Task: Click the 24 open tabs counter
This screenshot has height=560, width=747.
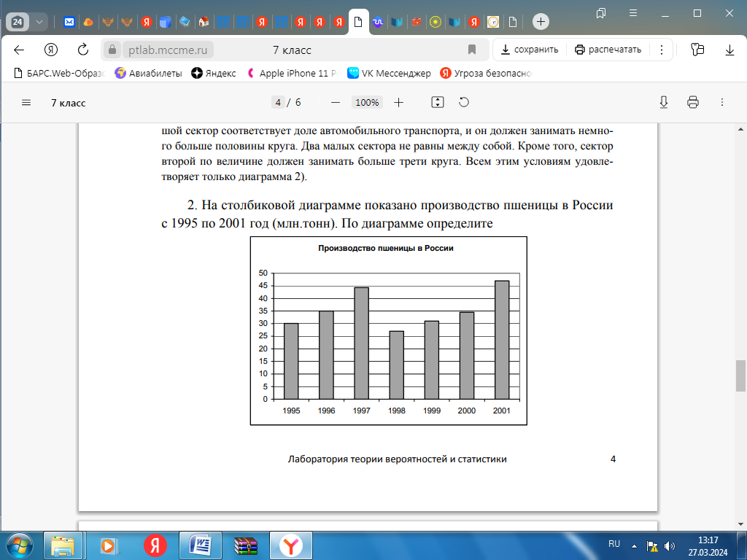Action: coord(18,22)
